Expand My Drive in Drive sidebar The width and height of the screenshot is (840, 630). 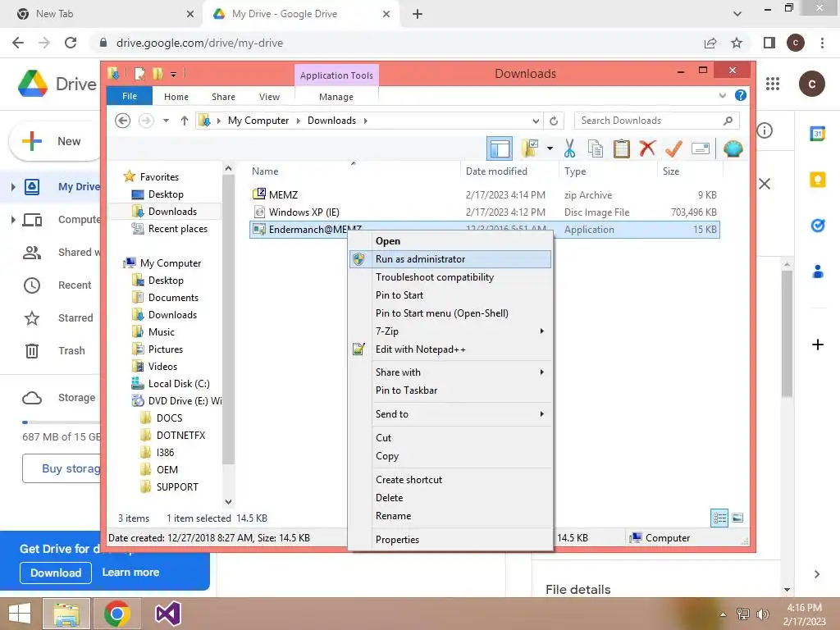click(13, 187)
